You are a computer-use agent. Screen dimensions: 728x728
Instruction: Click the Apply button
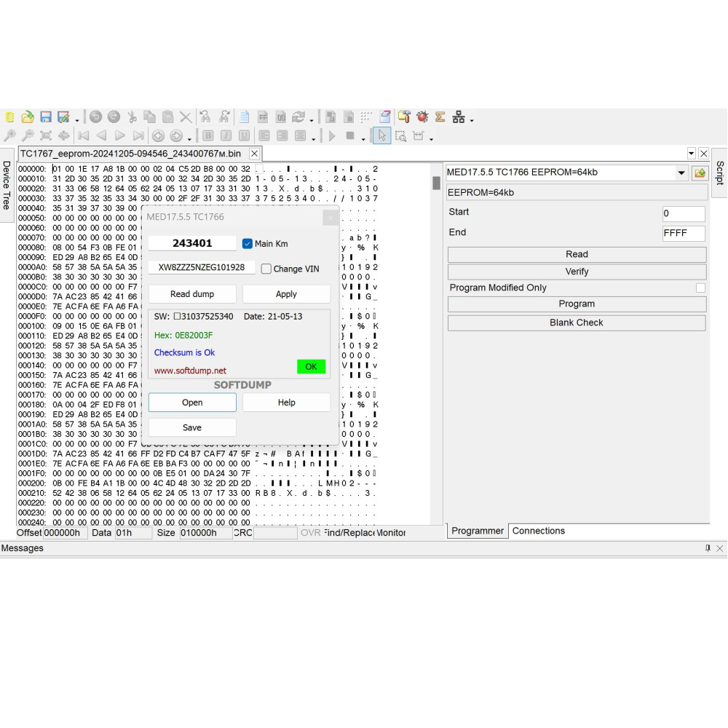click(286, 294)
